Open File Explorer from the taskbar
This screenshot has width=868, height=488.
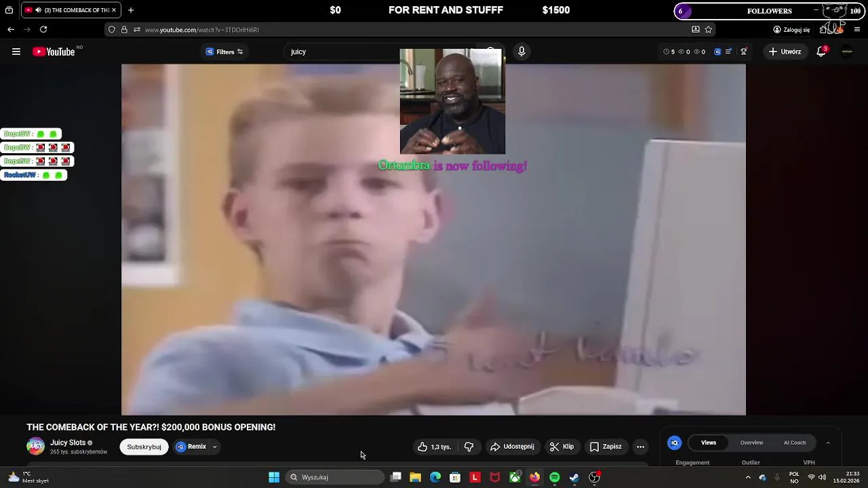click(416, 477)
